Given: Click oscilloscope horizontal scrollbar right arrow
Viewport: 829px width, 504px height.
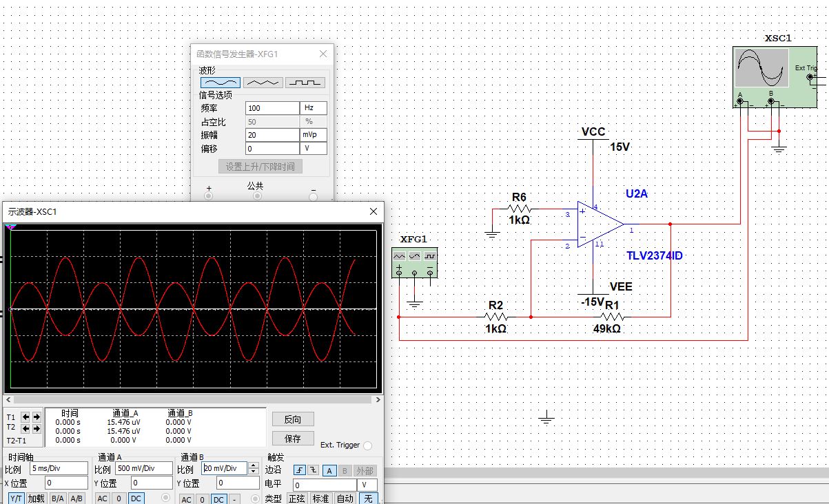Looking at the screenshot, I should 378,399.
